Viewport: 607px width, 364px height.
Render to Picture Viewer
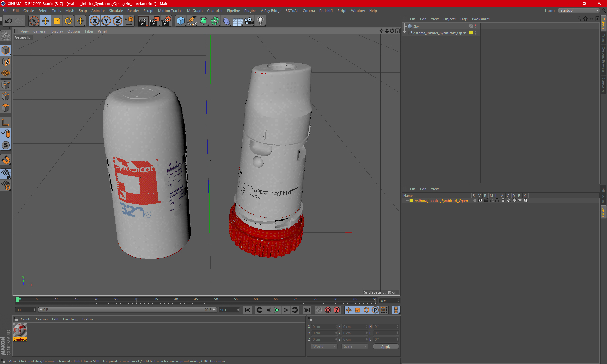point(155,21)
